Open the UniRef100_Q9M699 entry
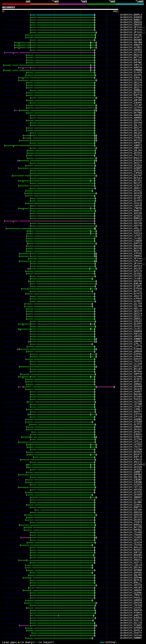This screenshot has width=146, height=644. tap(131, 352)
